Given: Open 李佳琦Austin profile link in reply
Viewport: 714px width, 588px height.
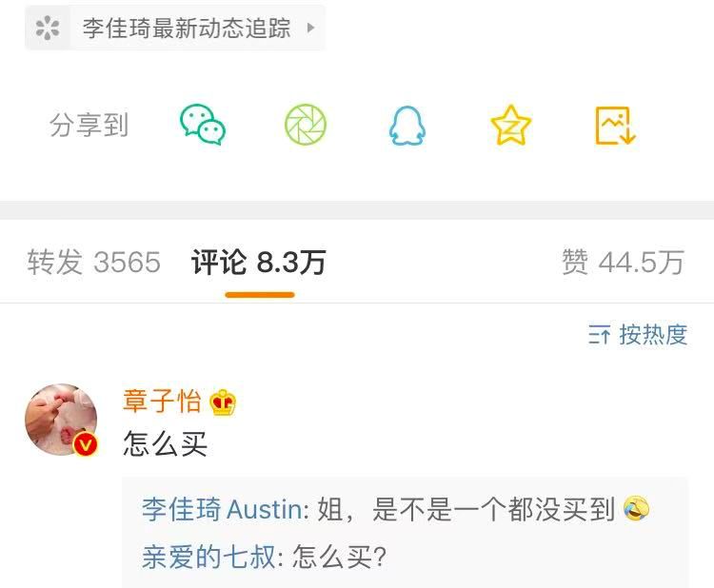Looking at the screenshot, I should click(222, 509).
